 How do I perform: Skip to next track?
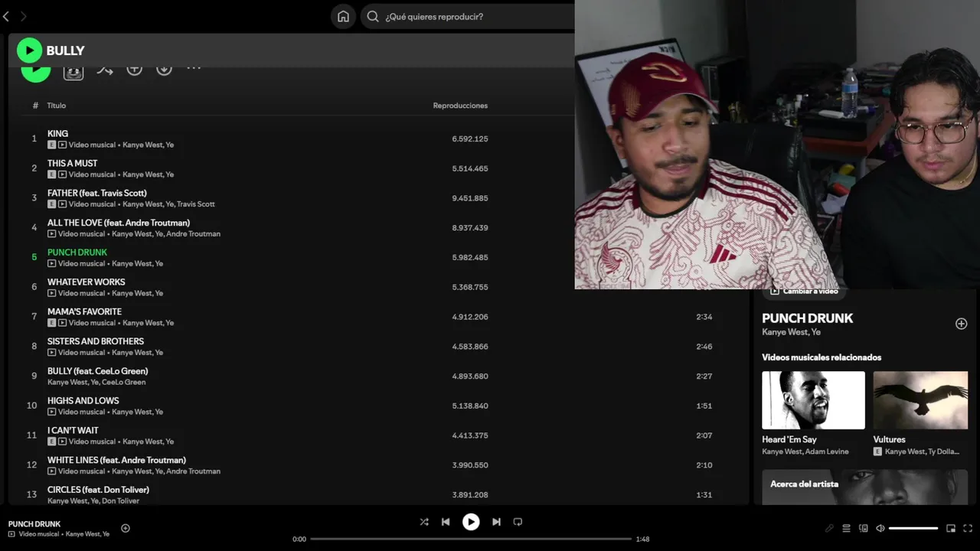(496, 522)
